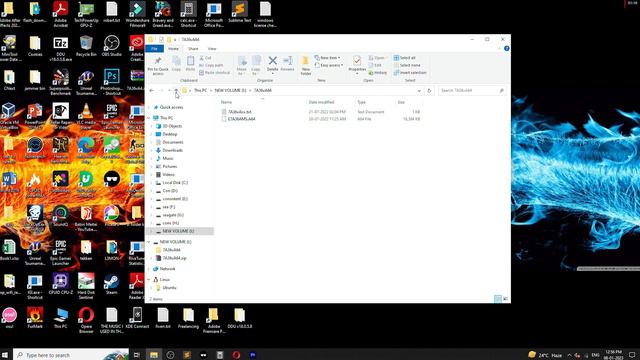Viewport: 640px width, 360px height.
Task: Select Pictures in navigation pane
Action: click(x=169, y=167)
